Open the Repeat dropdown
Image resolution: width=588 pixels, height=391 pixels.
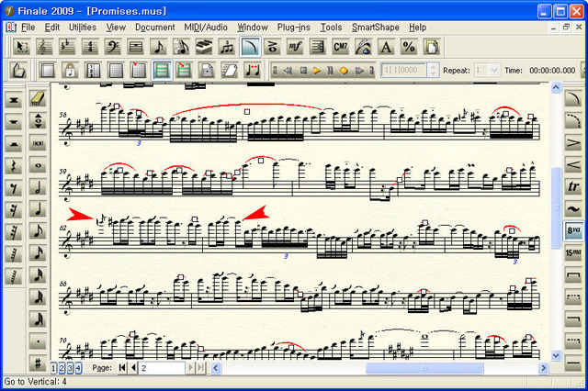(494, 70)
